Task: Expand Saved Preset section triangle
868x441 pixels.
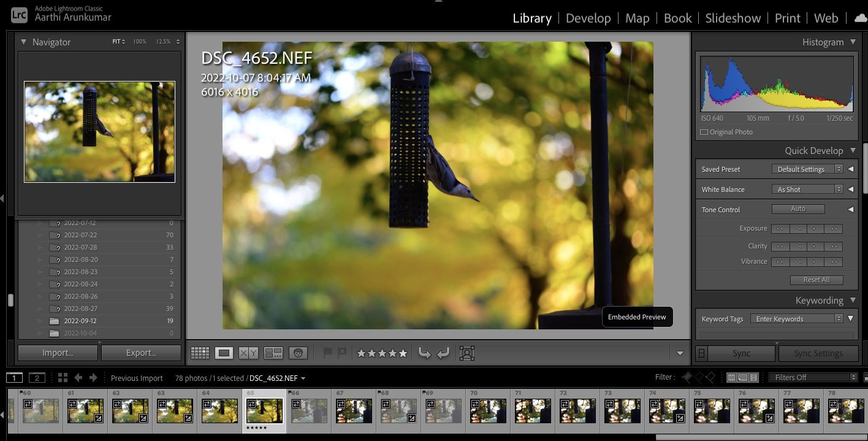Action: click(x=851, y=169)
